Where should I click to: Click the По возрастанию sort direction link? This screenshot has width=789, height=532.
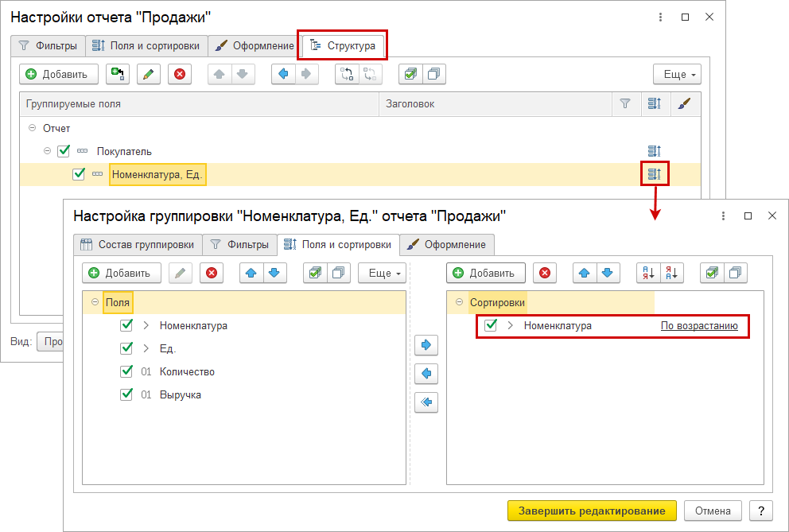pos(699,326)
